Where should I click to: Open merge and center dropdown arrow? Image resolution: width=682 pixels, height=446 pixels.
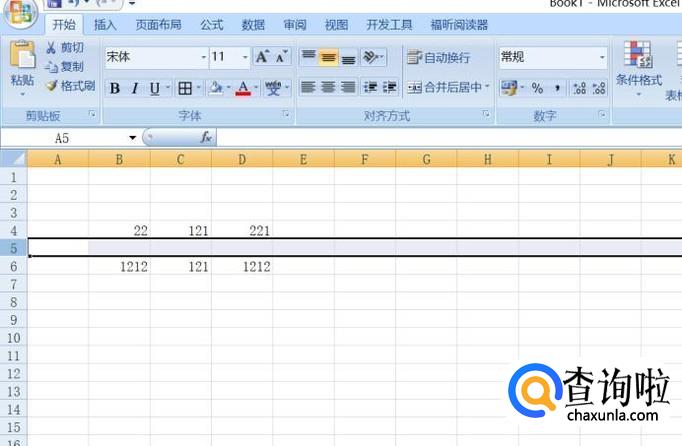pyautogui.click(x=487, y=87)
